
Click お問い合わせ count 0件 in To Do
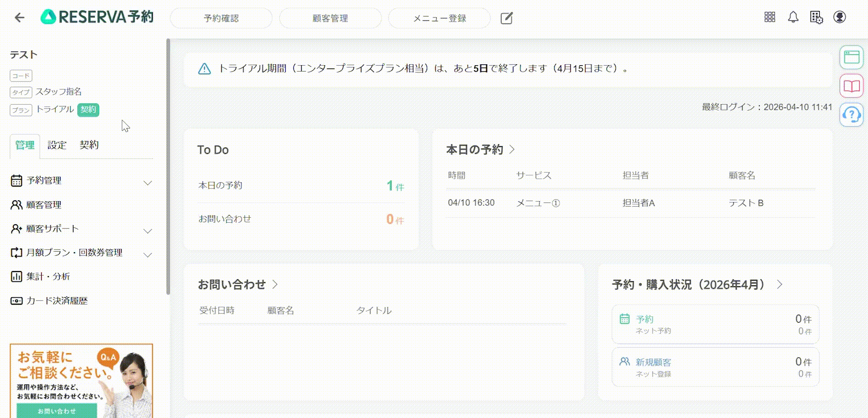[395, 220]
